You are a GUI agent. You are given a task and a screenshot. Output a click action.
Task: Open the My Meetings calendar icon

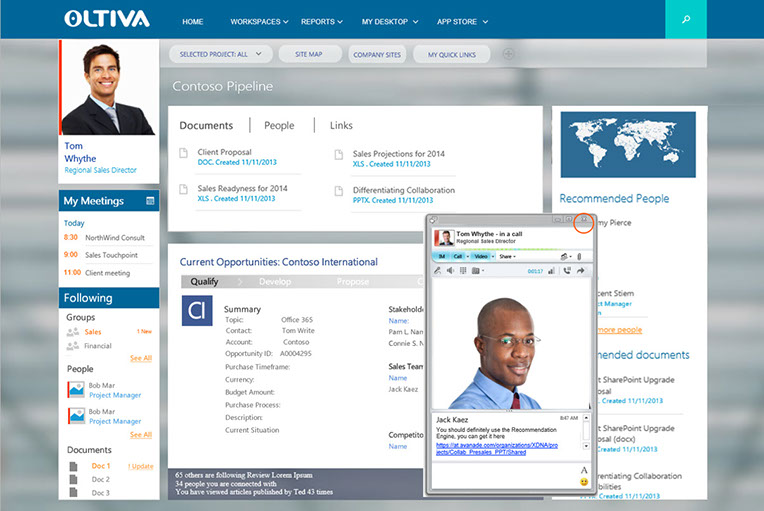[x=150, y=201]
